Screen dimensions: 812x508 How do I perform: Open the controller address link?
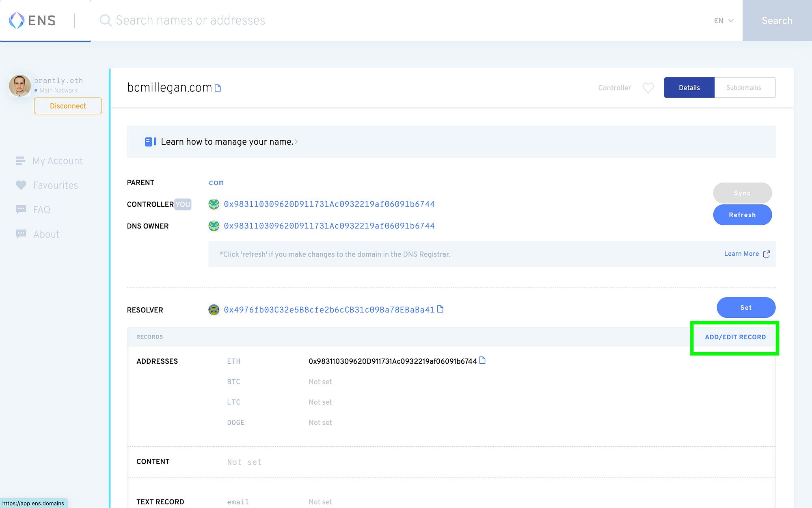click(x=329, y=204)
